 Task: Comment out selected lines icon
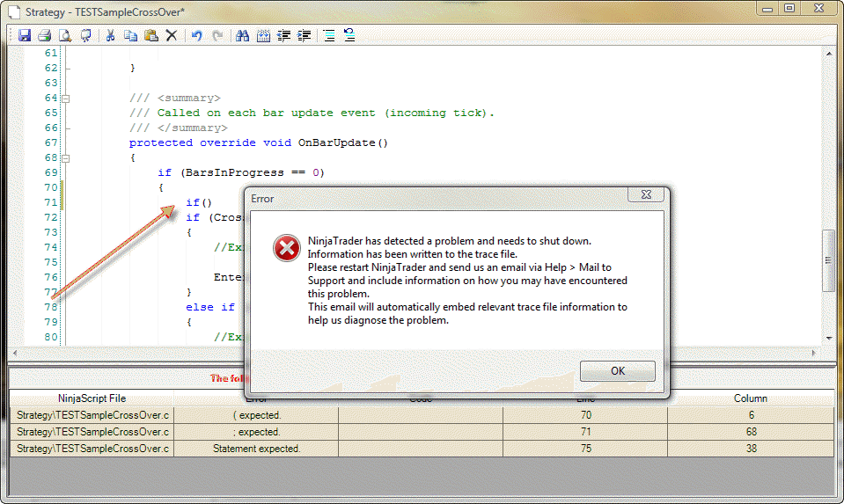pyautogui.click(x=329, y=35)
